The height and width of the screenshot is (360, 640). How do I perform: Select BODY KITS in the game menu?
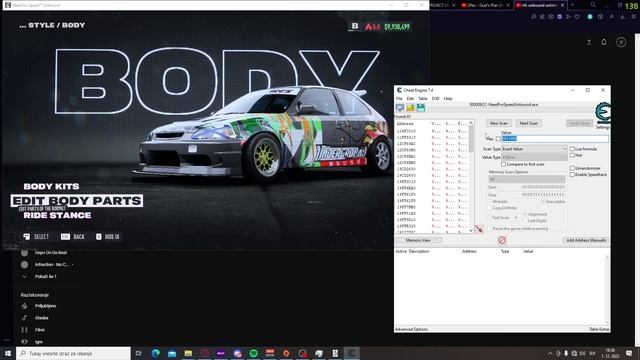coord(51,187)
